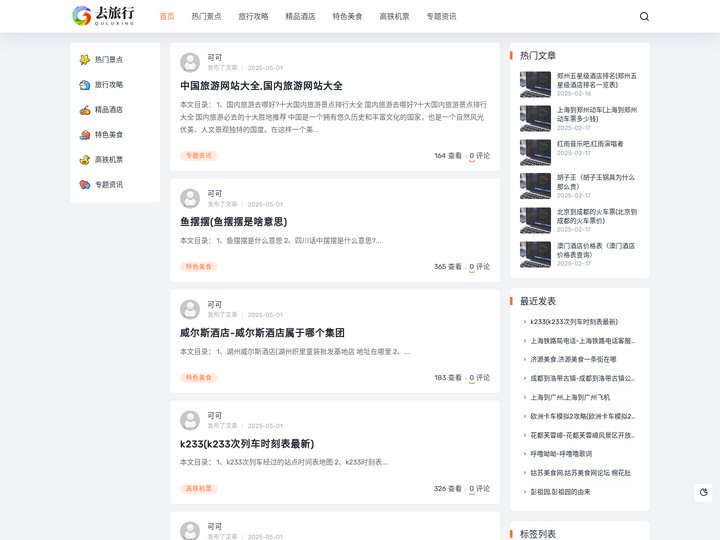Viewport: 720px width, 540px height.
Task: Open recent post 姑苏美食网
Action: click(x=581, y=472)
